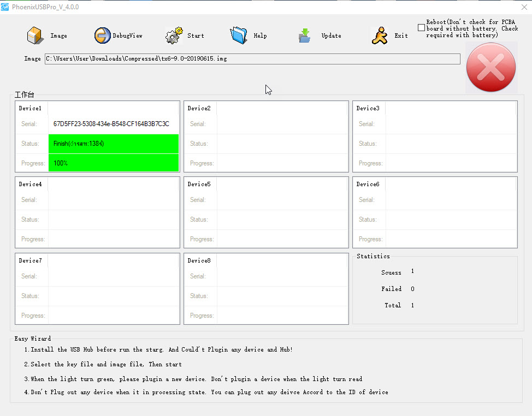Click the Image toolbar label
The image size is (532, 416).
click(x=58, y=35)
